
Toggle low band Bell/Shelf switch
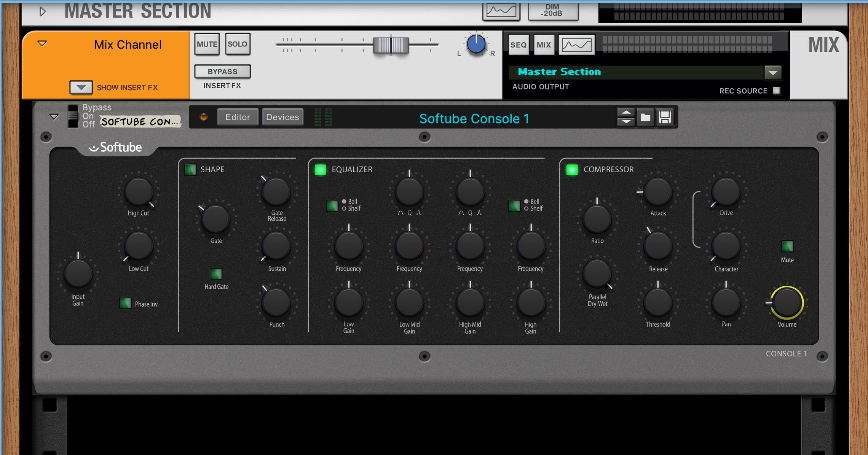[332, 206]
